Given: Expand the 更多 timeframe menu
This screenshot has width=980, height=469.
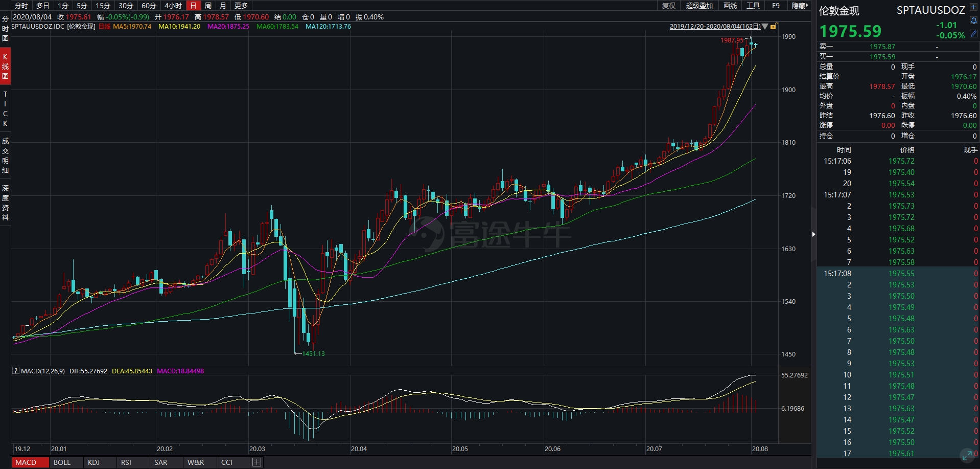Looking at the screenshot, I should tap(241, 6).
